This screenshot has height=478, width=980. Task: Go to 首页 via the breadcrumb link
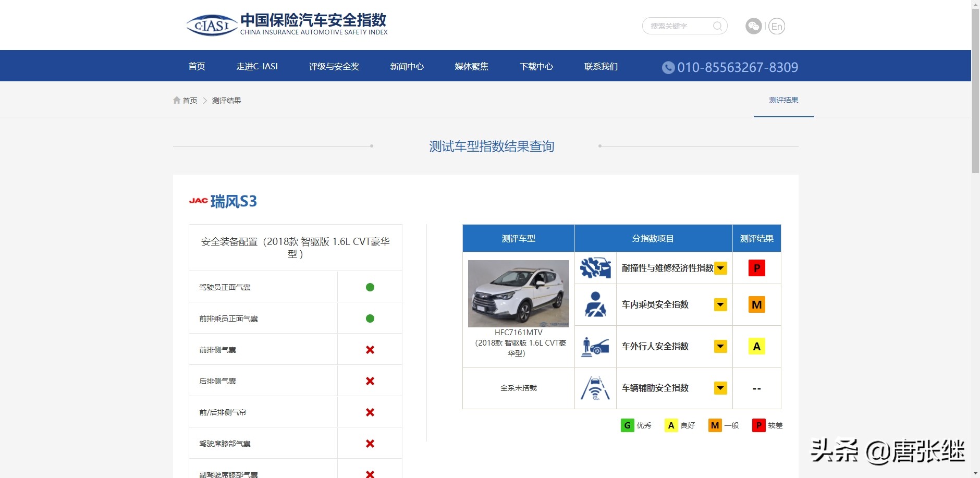pos(189,100)
